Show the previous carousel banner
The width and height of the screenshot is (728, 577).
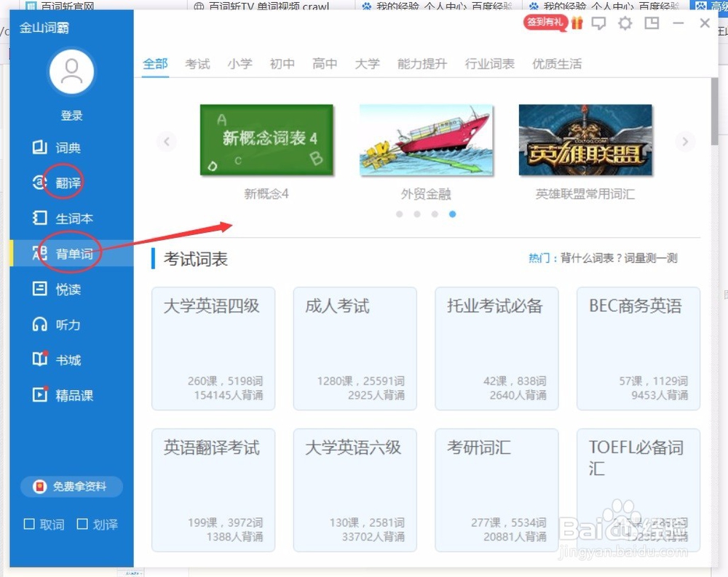click(167, 141)
